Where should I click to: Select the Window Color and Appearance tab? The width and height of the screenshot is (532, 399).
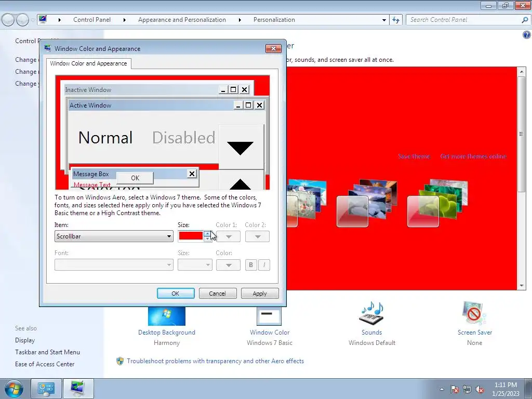click(x=88, y=63)
